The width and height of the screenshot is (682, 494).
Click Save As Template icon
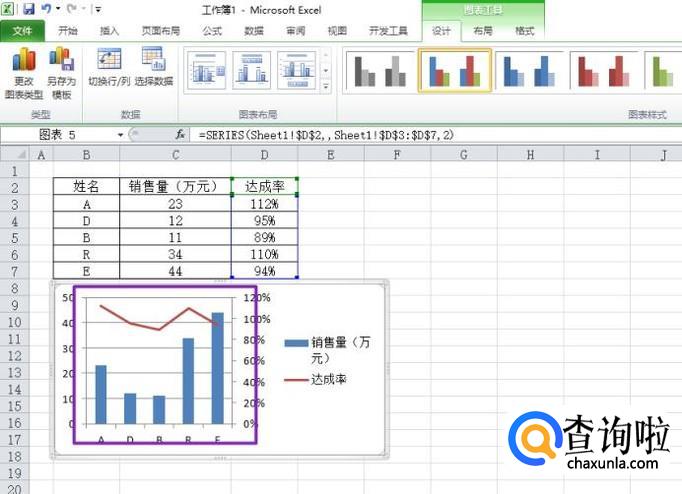[61, 64]
